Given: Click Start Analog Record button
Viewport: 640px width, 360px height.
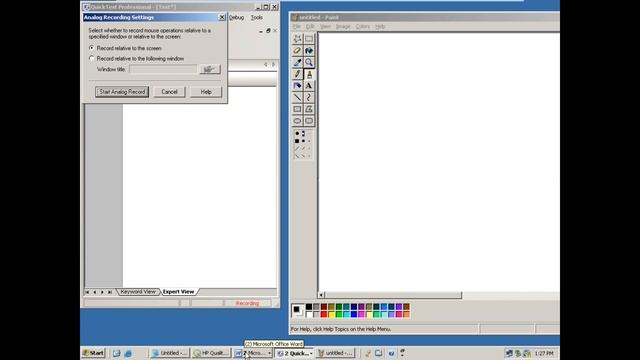Looking at the screenshot, I should pyautogui.click(x=122, y=92).
